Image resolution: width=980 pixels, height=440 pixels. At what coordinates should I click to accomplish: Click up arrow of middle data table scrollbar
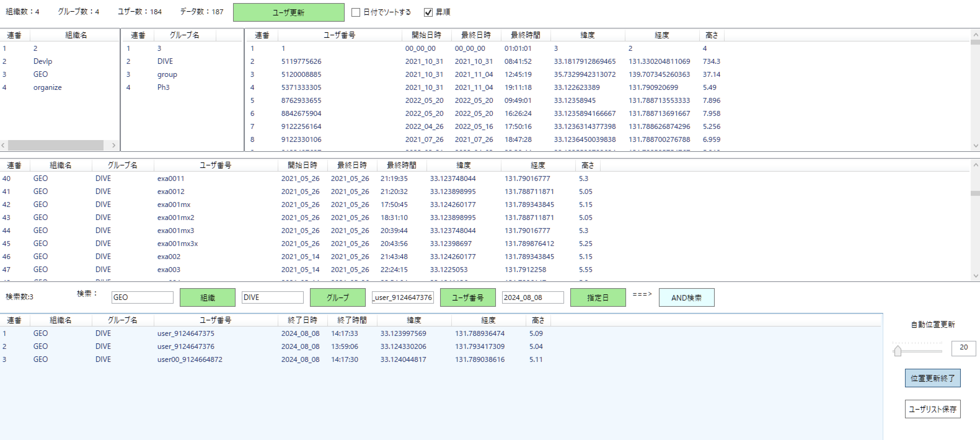point(975,165)
